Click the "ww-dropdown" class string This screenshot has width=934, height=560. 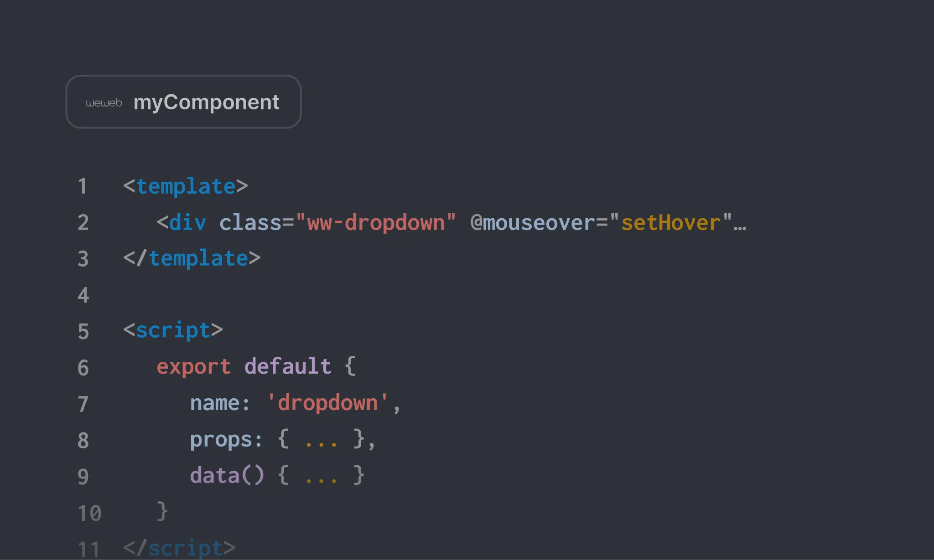375,223
